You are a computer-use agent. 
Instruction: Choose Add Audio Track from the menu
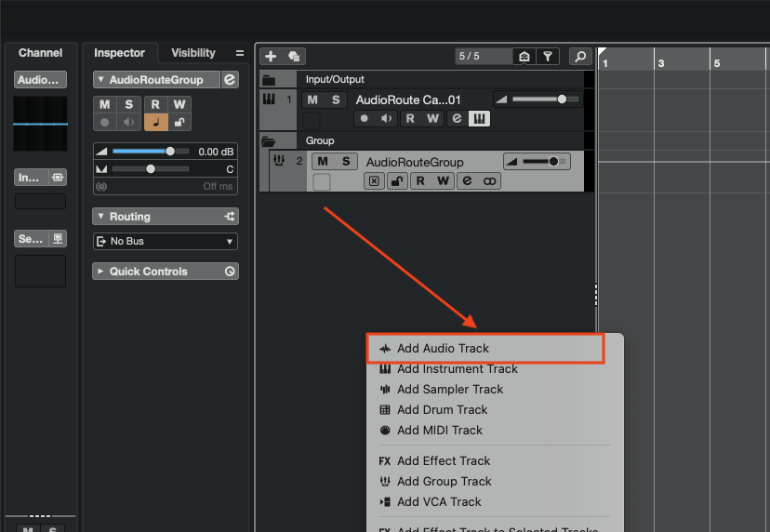(485, 348)
